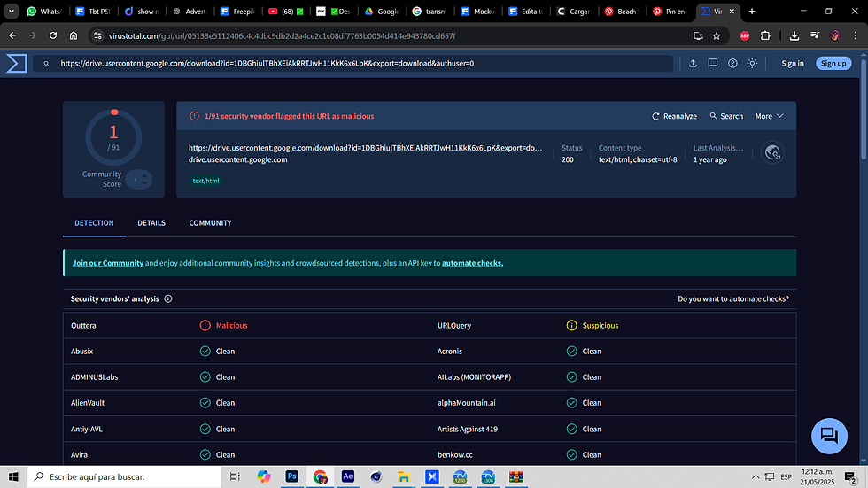Select the DETECTION tab

point(94,223)
